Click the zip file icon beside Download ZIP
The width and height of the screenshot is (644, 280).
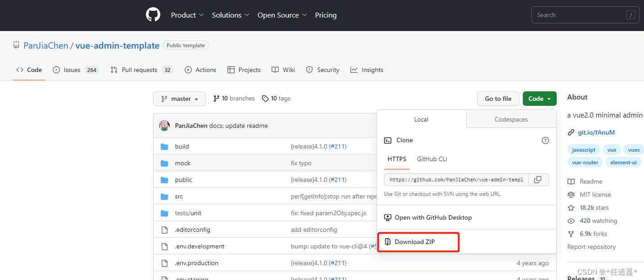[388, 242]
